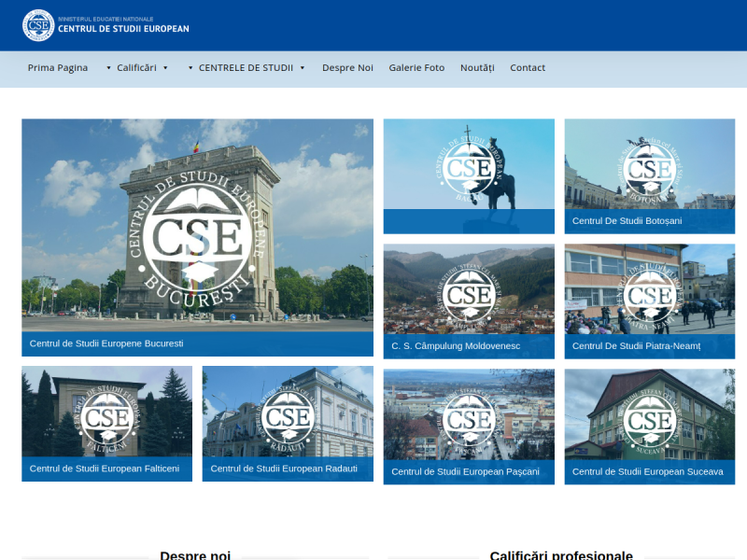Image resolution: width=747 pixels, height=560 pixels.
Task: Visit the Galerie Foto section
Action: point(416,67)
